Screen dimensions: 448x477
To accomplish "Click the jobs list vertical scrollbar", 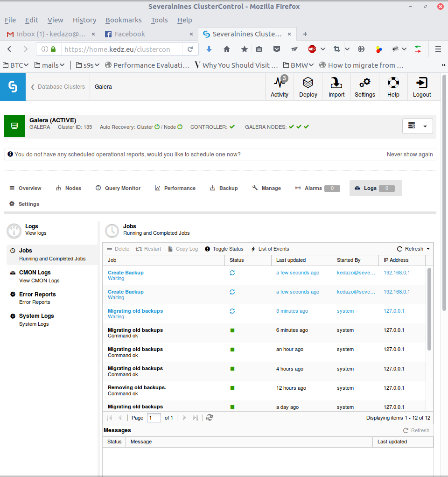I will pyautogui.click(x=429, y=309).
